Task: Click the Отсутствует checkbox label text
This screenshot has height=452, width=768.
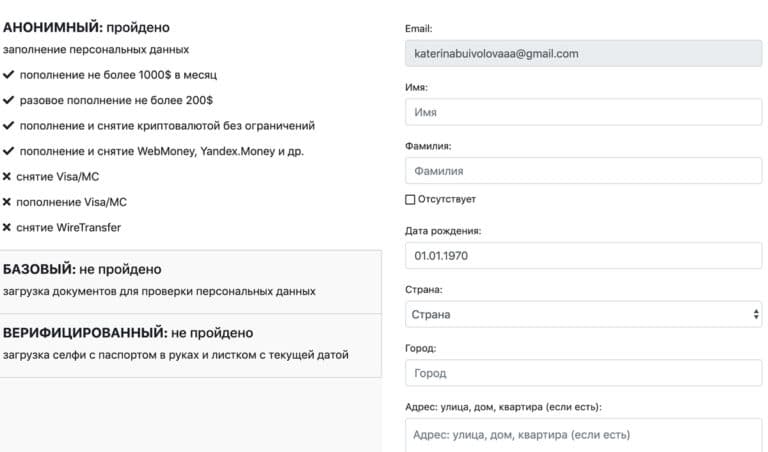Action: [x=447, y=199]
